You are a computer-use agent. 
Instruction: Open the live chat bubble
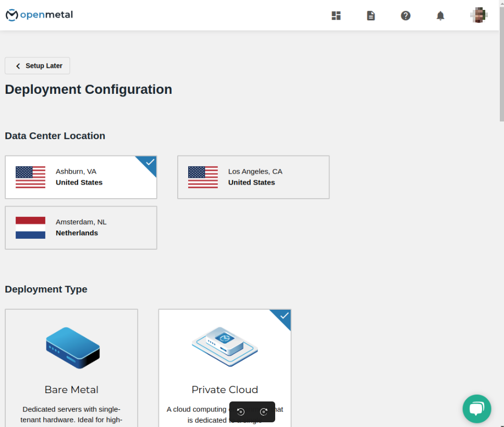click(476, 409)
